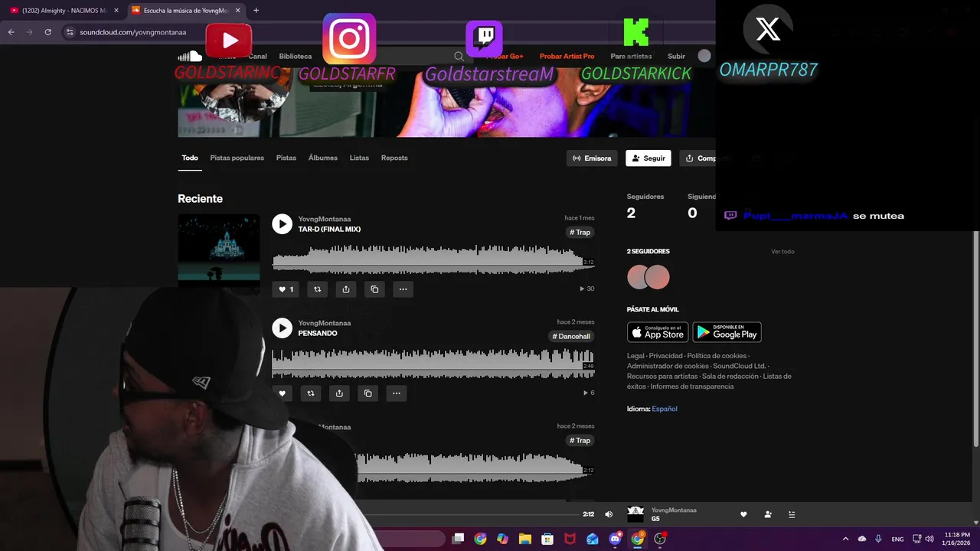Follow YovngMontanaa with Seguir button
Viewport: 980px width, 551px height.
(648, 158)
